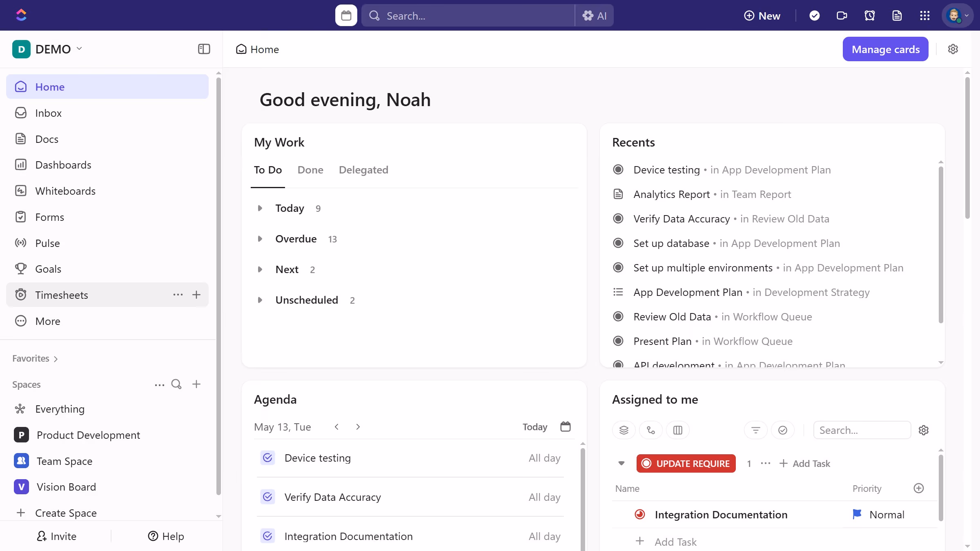Click Add Task next to UPDATE REQUIRE
The height and width of the screenshot is (551, 980).
(805, 463)
